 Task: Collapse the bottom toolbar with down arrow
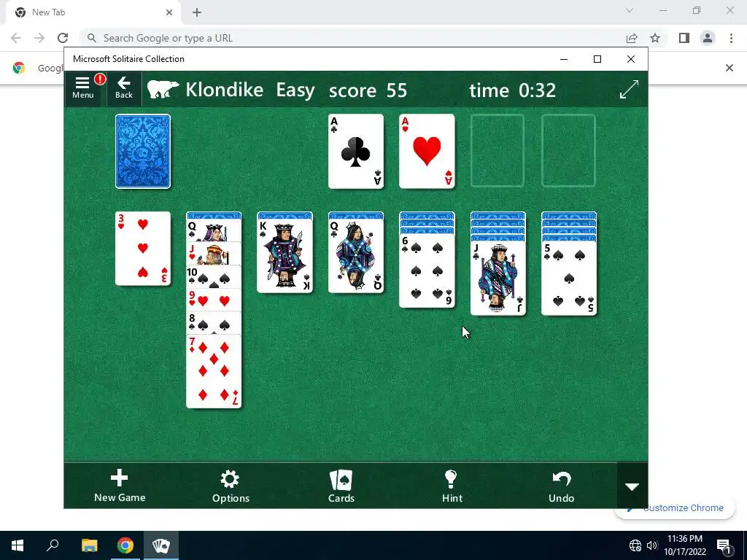click(x=632, y=486)
